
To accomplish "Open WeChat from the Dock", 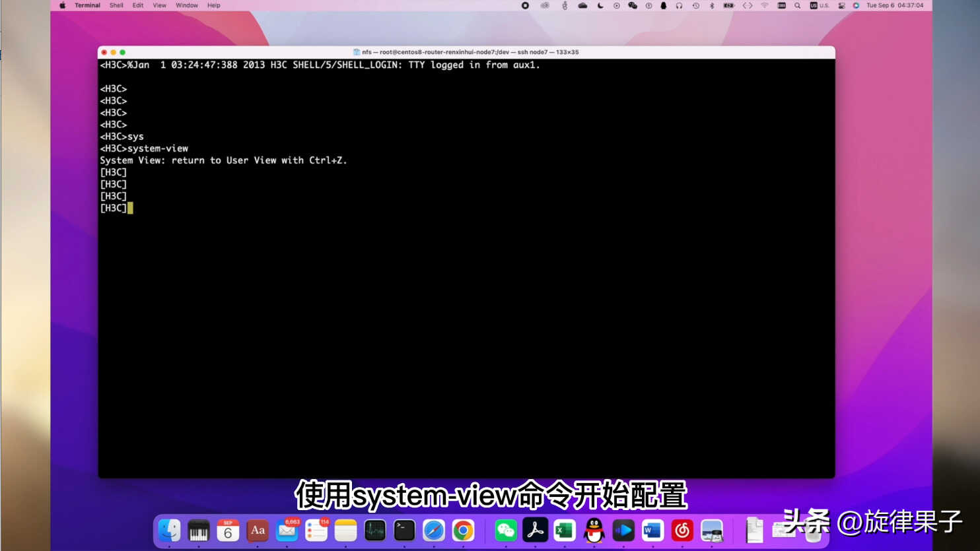I will click(506, 530).
